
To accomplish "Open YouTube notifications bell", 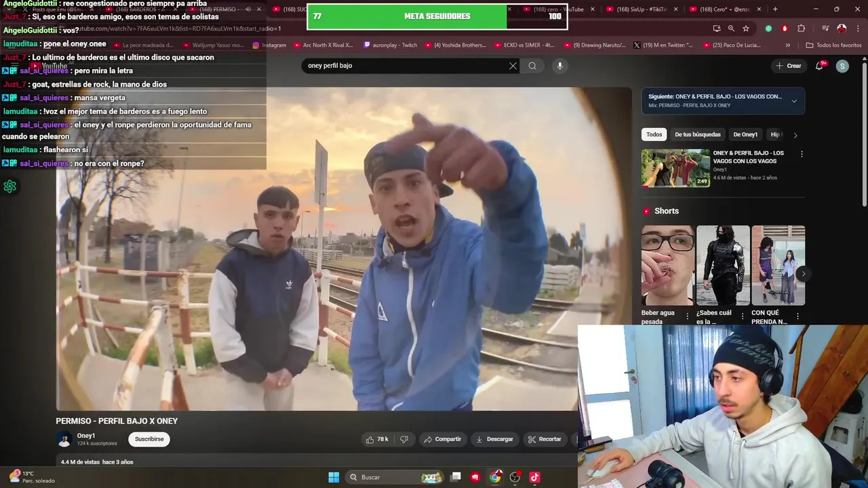I will coord(819,66).
